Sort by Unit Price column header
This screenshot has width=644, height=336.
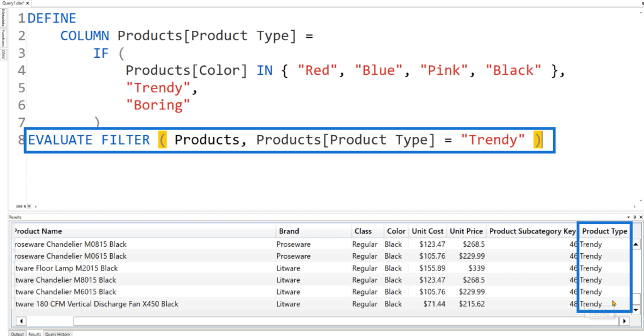(466, 231)
